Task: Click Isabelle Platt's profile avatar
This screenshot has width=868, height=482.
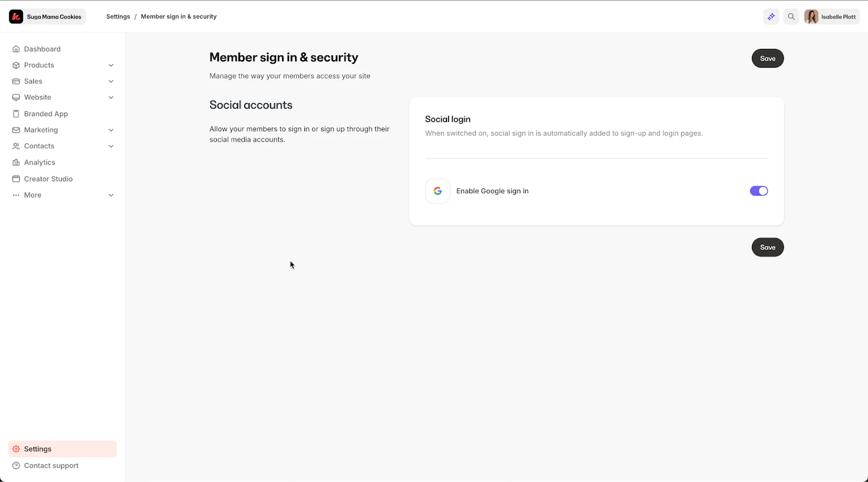Action: [x=812, y=16]
